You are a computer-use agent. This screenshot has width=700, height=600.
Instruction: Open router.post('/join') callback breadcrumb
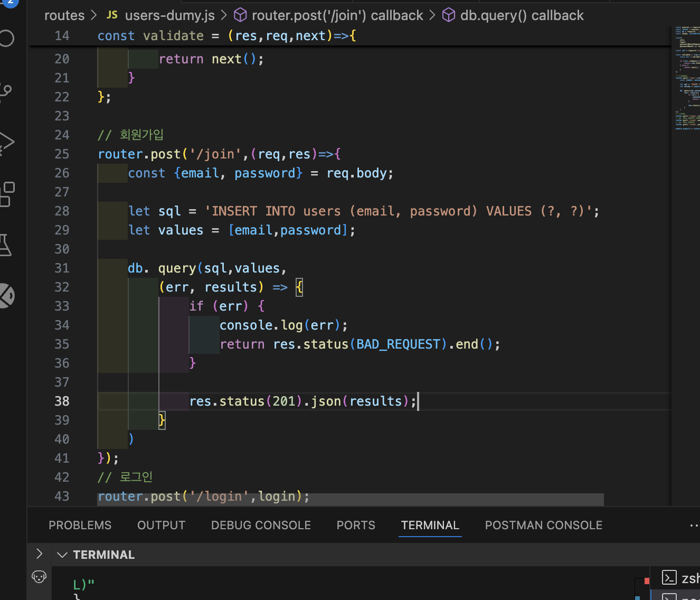(337, 15)
